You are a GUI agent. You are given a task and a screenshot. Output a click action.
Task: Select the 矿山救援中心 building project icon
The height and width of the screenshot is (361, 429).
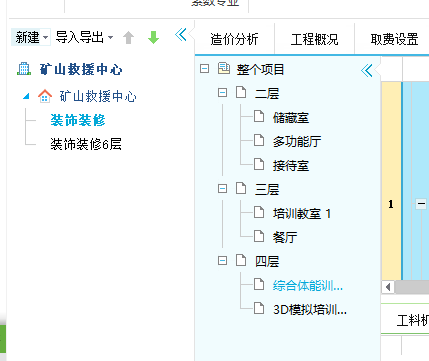[x=24, y=69]
